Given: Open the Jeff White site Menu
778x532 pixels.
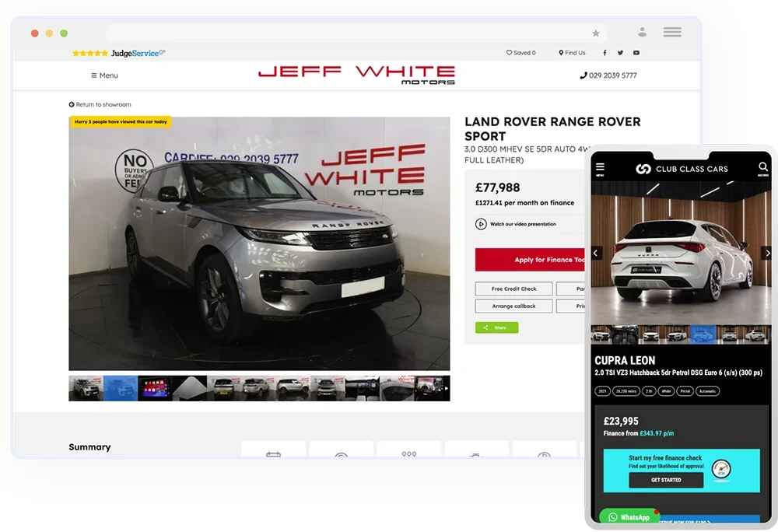Looking at the screenshot, I should click(x=104, y=75).
